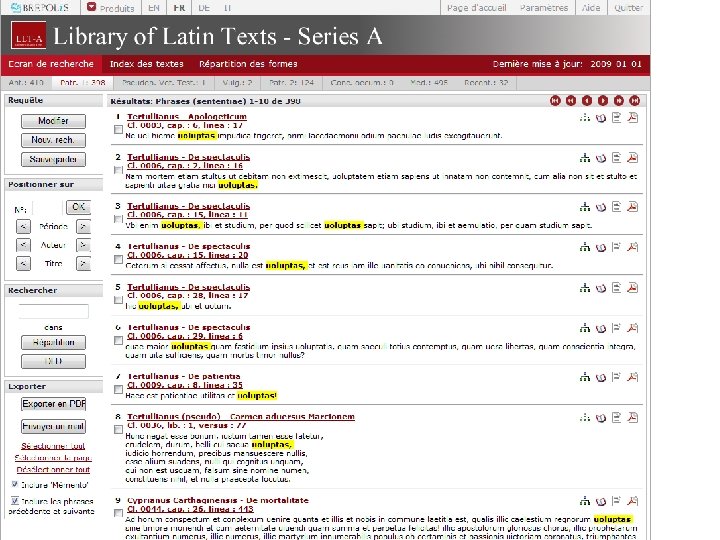Viewport: 720px width, 540px height.
Task: Toggle include previous and next sentences checkbox
Action: point(15,501)
